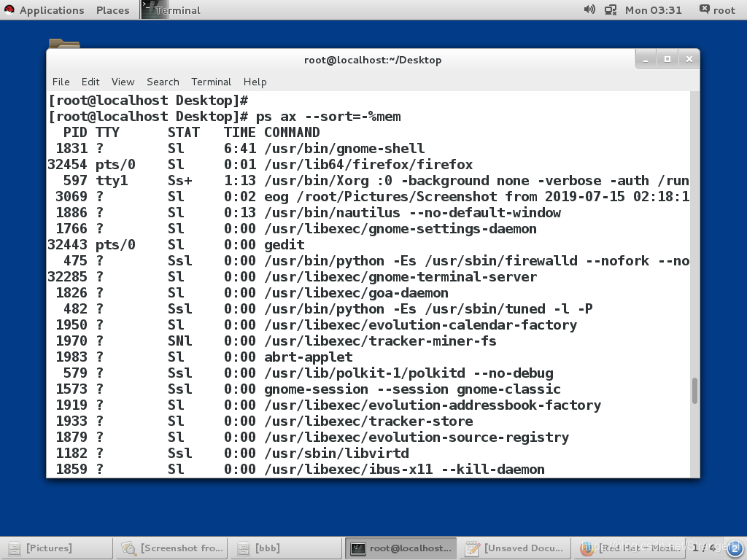Click the tty1 TTY value

coord(112,181)
